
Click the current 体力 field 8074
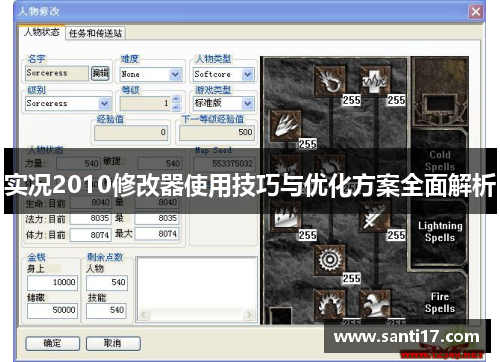pos(91,235)
